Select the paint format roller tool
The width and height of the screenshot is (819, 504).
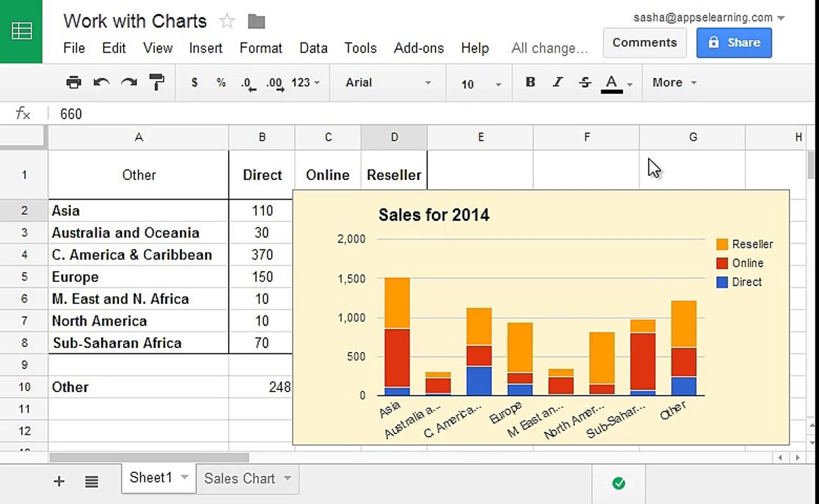[156, 83]
